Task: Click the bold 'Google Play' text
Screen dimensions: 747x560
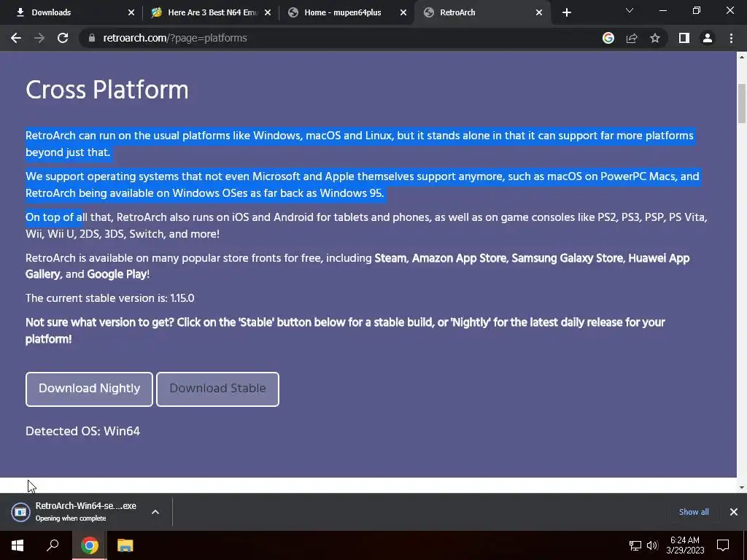Action: pyautogui.click(x=117, y=274)
